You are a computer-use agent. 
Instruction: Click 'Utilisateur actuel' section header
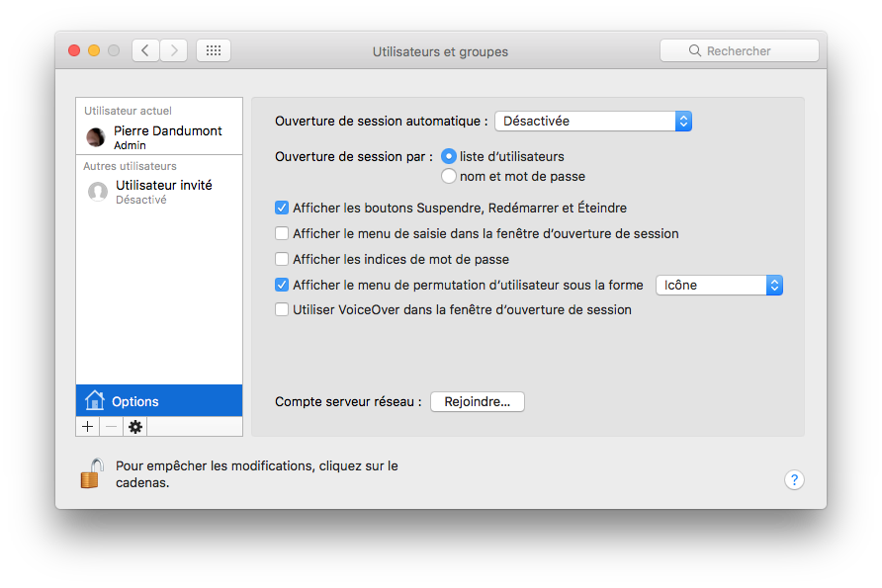point(128,111)
